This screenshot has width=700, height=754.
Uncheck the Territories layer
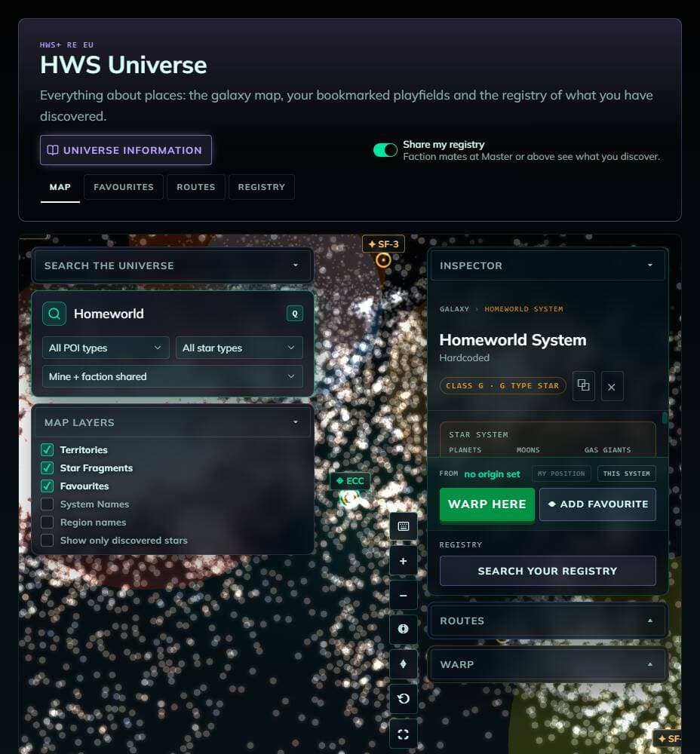coord(48,449)
